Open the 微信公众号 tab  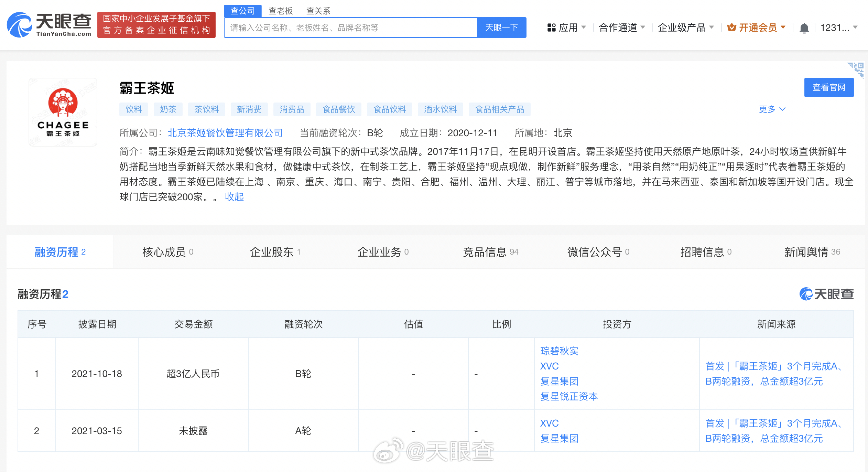(x=598, y=252)
